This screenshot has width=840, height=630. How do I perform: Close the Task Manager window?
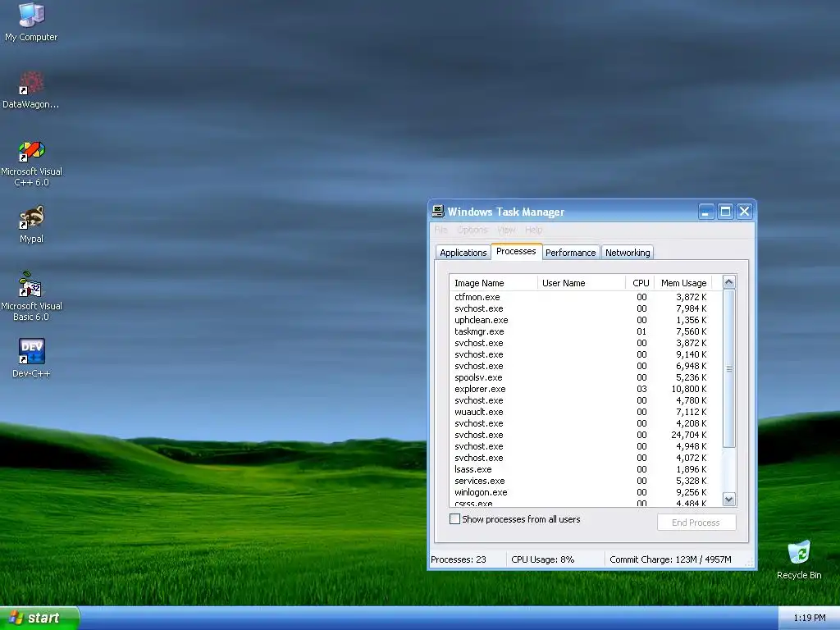(x=744, y=212)
